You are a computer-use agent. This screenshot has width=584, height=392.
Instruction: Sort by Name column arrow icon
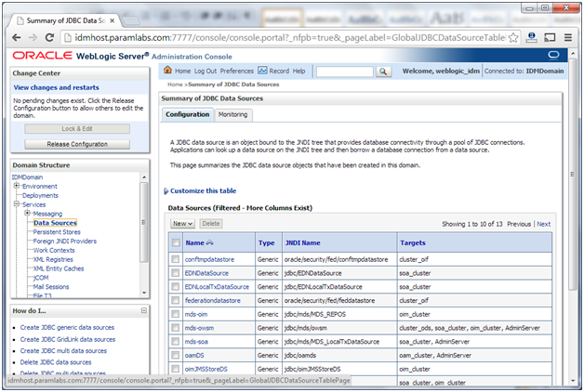210,242
